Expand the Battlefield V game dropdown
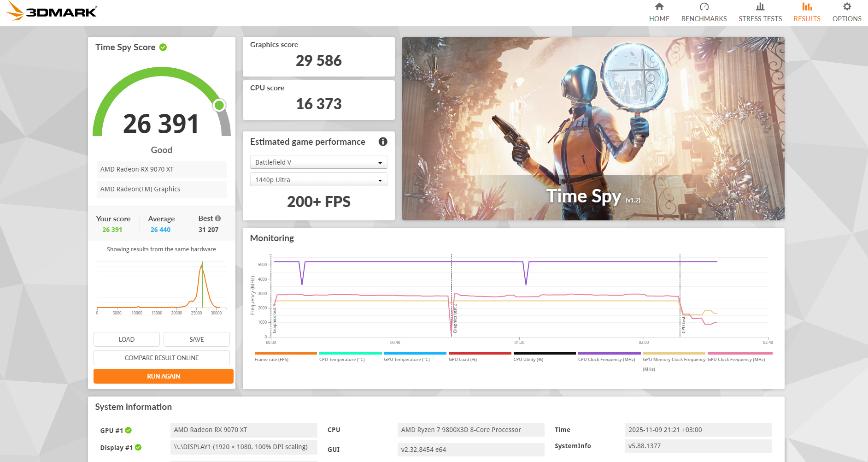The image size is (868, 462). [x=318, y=162]
